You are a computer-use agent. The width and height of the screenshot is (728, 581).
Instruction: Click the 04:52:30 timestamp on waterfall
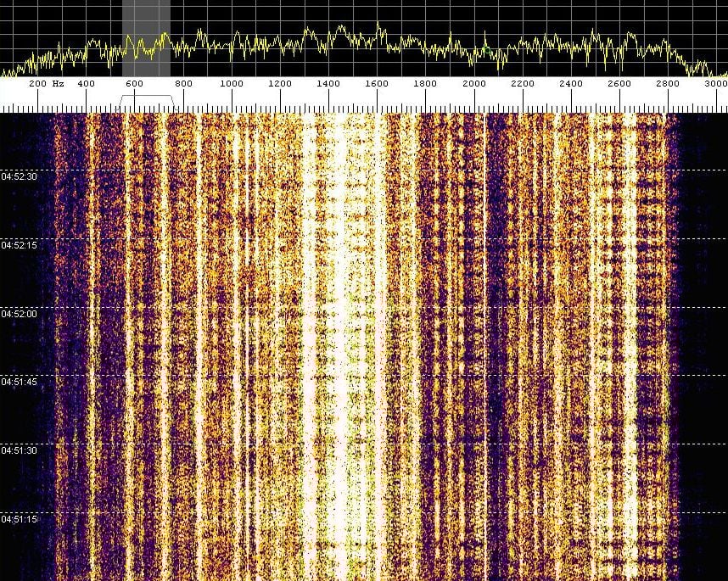19,176
